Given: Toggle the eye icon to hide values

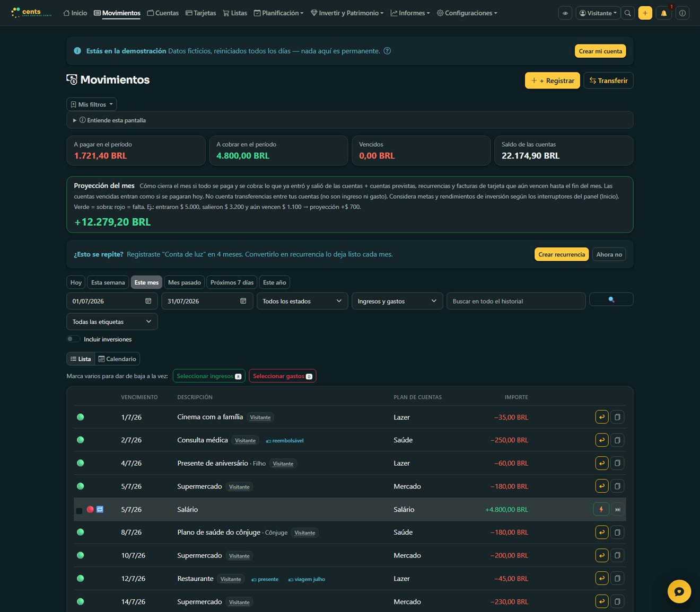Looking at the screenshot, I should pos(565,13).
